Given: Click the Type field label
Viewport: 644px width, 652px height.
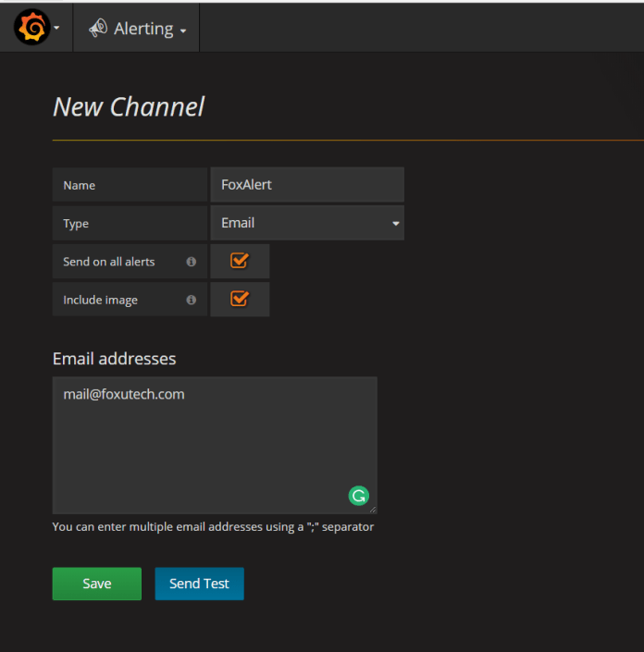Looking at the screenshot, I should click(x=76, y=224).
